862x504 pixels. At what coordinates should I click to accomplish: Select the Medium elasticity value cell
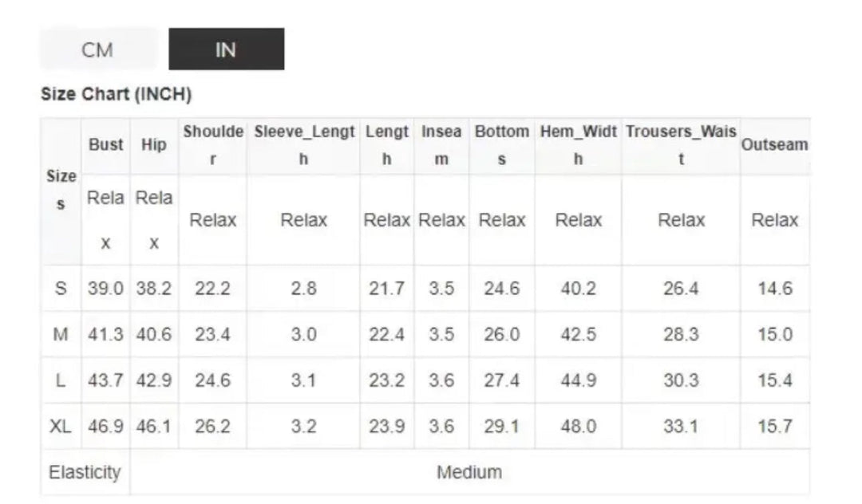point(469,472)
